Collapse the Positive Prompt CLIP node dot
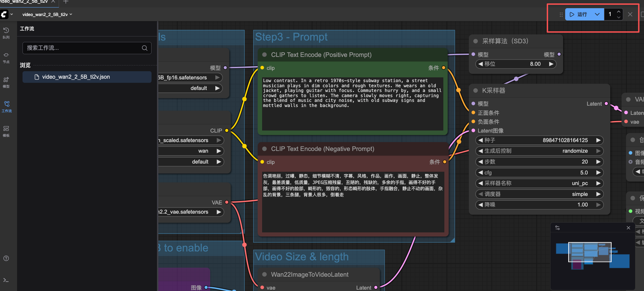The width and height of the screenshot is (644, 291). pyautogui.click(x=264, y=55)
